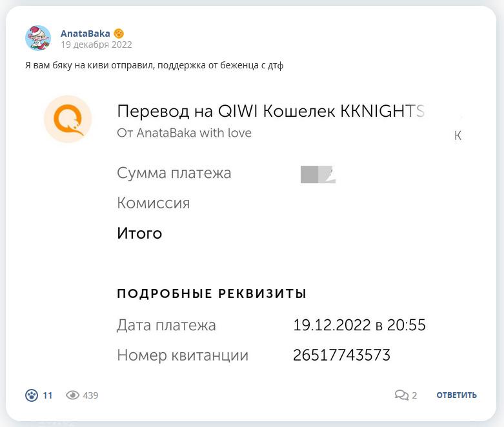Open comments via the speech bubble icon

[x=401, y=395]
